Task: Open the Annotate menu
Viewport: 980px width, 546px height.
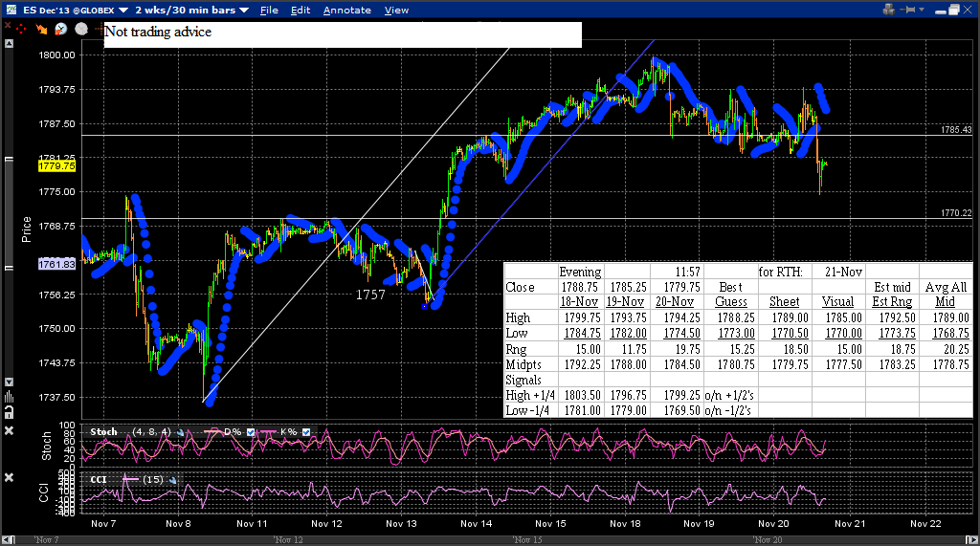Action: click(x=346, y=10)
